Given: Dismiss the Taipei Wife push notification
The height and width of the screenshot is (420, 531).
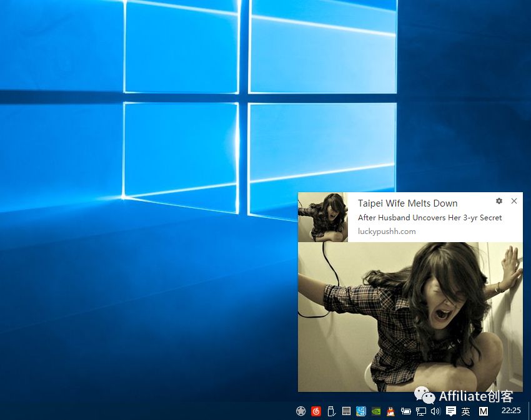Looking at the screenshot, I should pos(514,201).
